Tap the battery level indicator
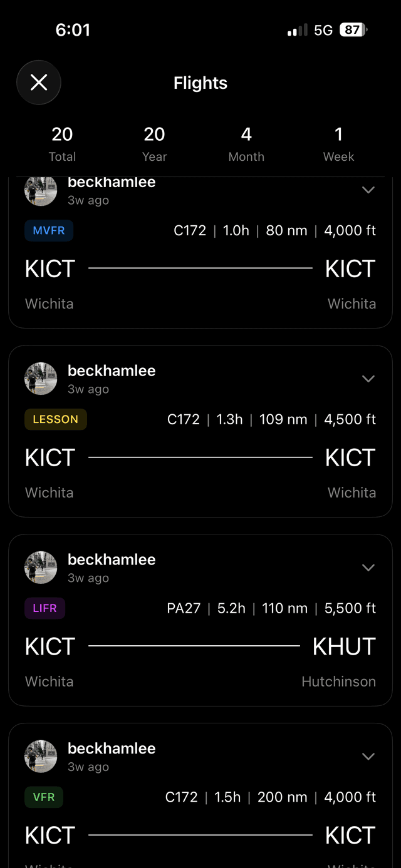 pyautogui.click(x=353, y=30)
